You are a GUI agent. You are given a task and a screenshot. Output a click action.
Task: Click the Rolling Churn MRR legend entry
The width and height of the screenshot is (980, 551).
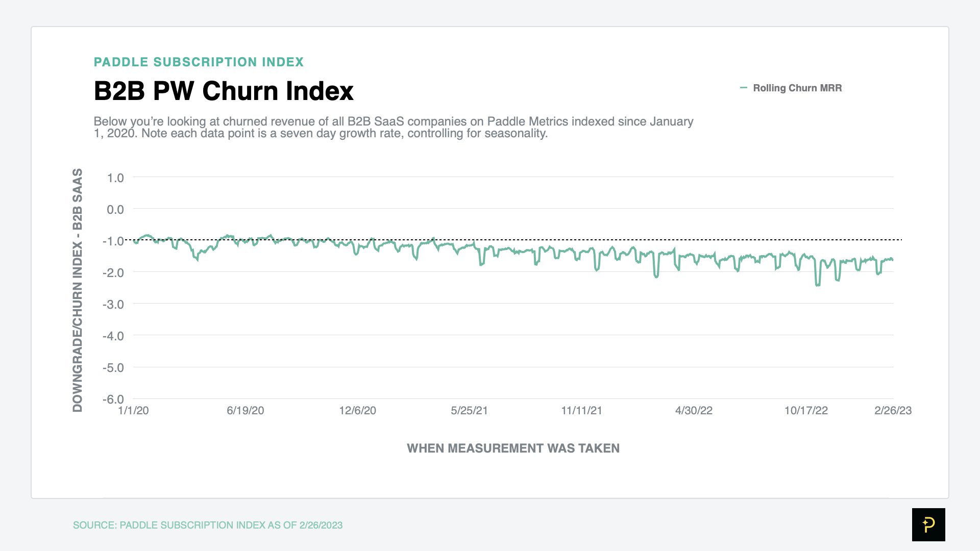click(x=791, y=88)
